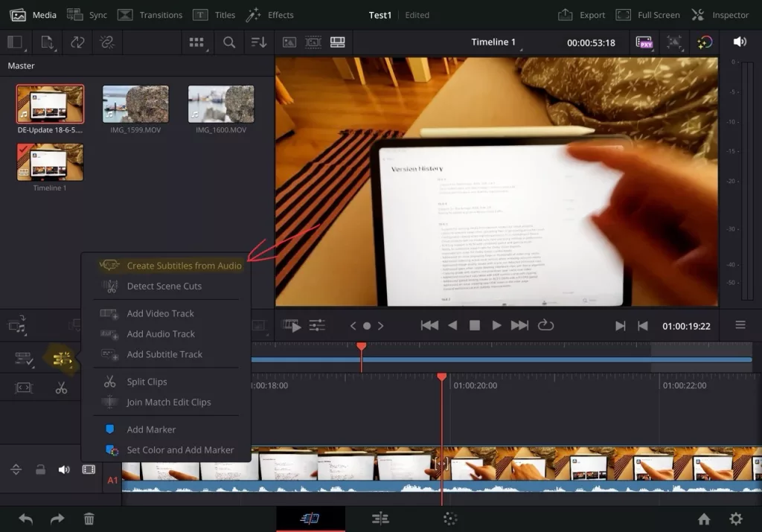Screen dimensions: 762x532
Task: Activate loop playback icon
Action: tap(545, 325)
